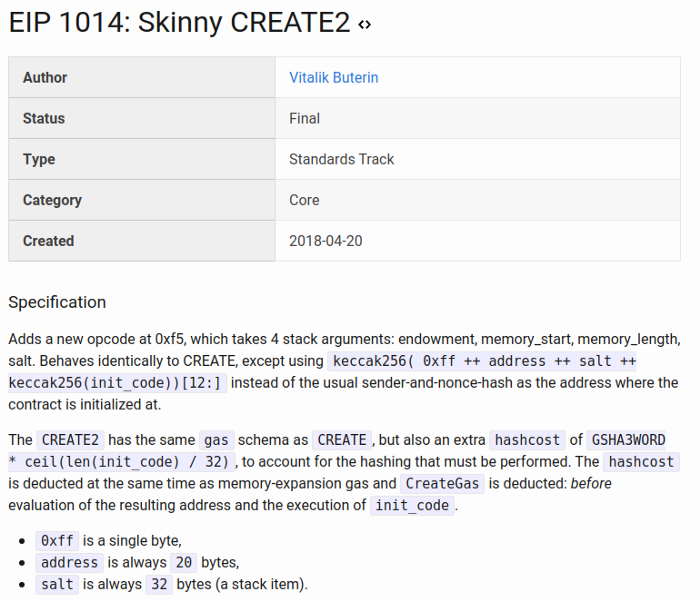Screen dimensions: 700x601
Task: Select the GSHA3WORD code term
Action: coord(628,440)
